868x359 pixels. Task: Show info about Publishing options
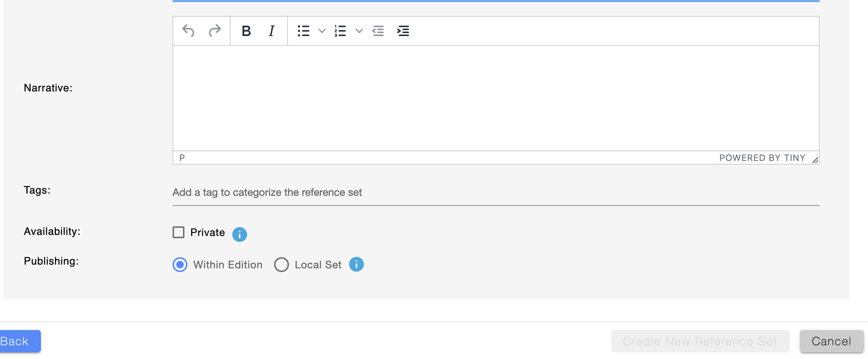tap(356, 264)
